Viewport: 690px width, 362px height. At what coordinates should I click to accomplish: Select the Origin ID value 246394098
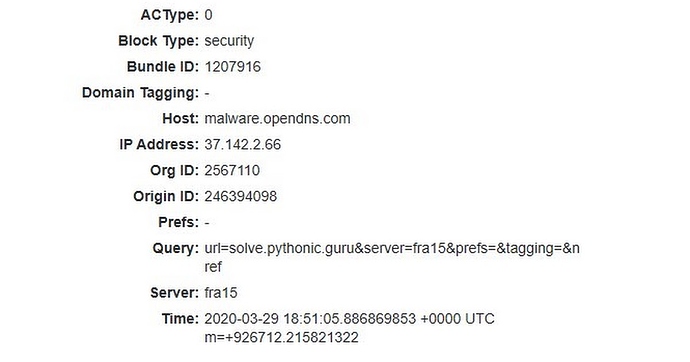[x=240, y=197]
